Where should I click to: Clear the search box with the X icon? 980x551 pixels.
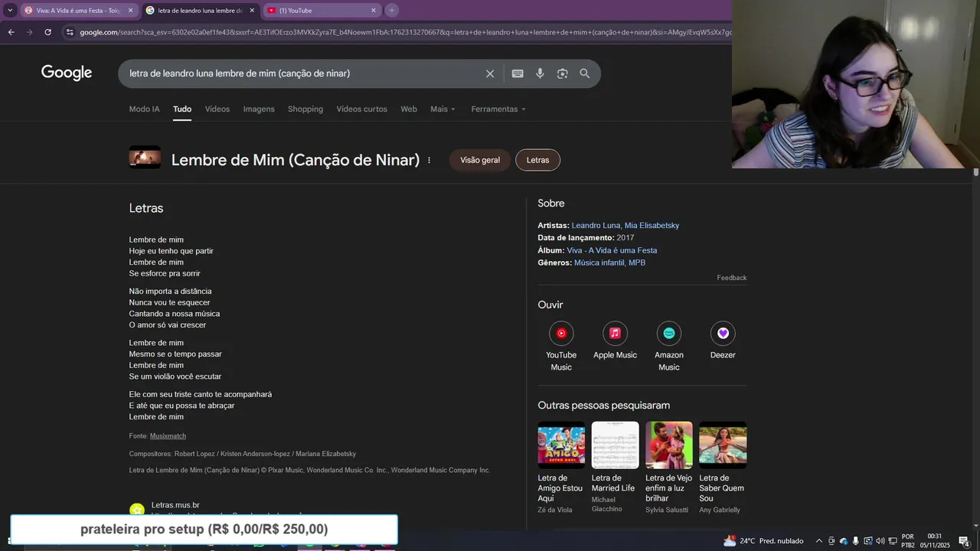tap(490, 73)
